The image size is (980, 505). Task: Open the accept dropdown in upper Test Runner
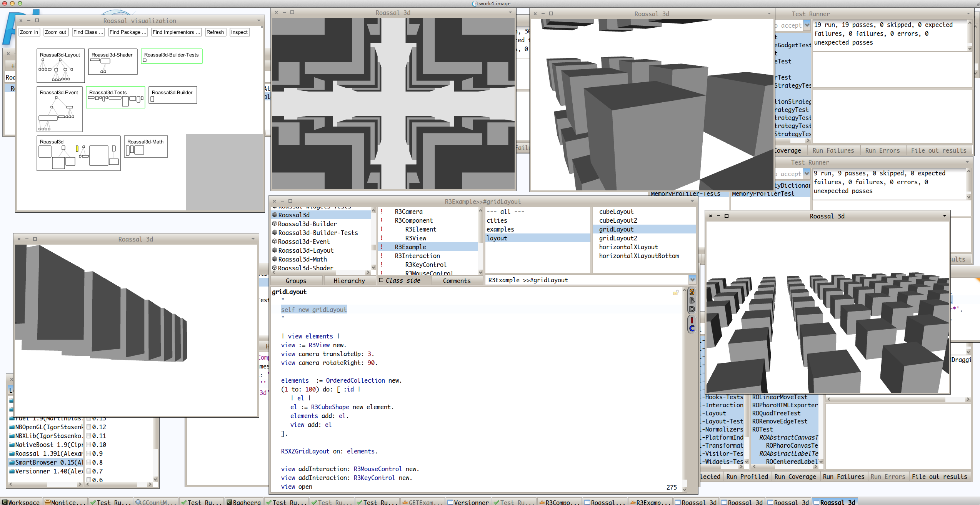(807, 25)
